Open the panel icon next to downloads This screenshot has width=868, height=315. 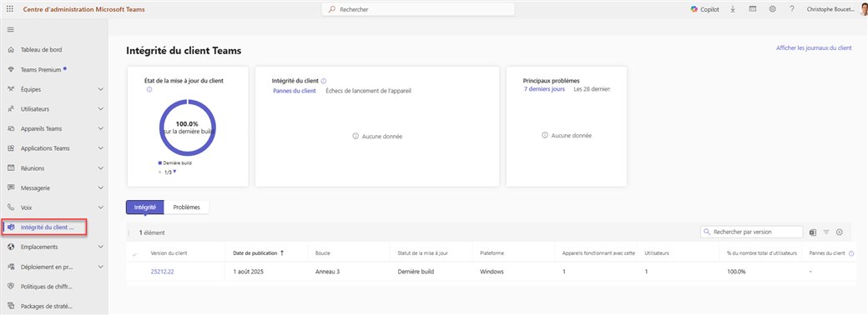(x=752, y=9)
